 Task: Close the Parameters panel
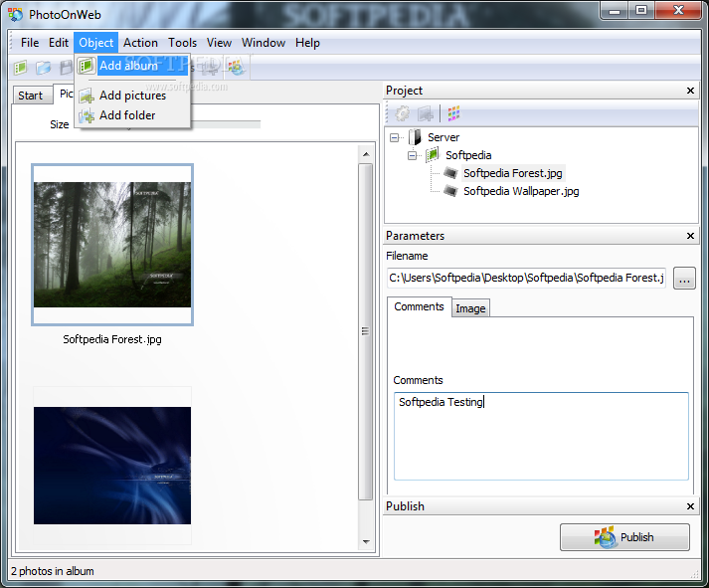[690, 236]
